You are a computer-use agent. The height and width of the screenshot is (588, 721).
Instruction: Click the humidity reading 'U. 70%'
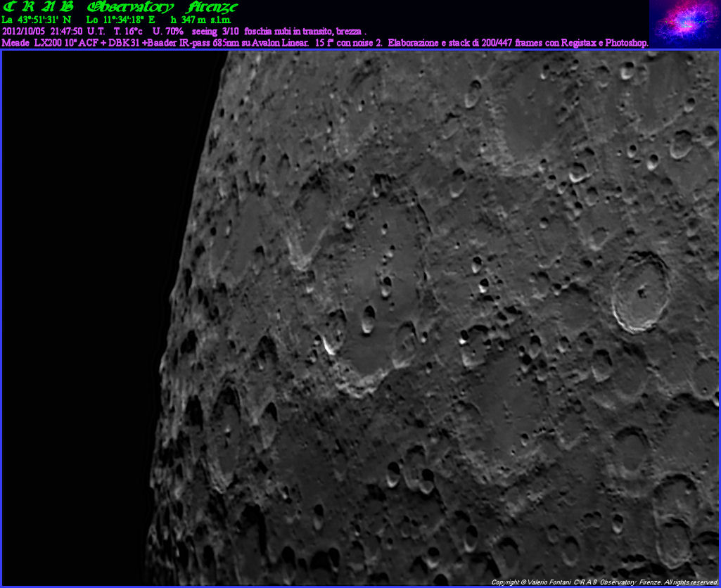(x=167, y=32)
